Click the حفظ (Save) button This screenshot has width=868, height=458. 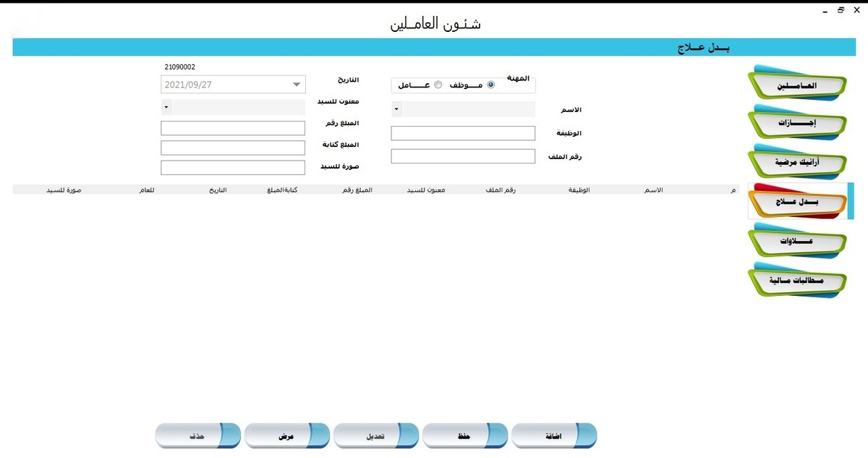(x=465, y=435)
